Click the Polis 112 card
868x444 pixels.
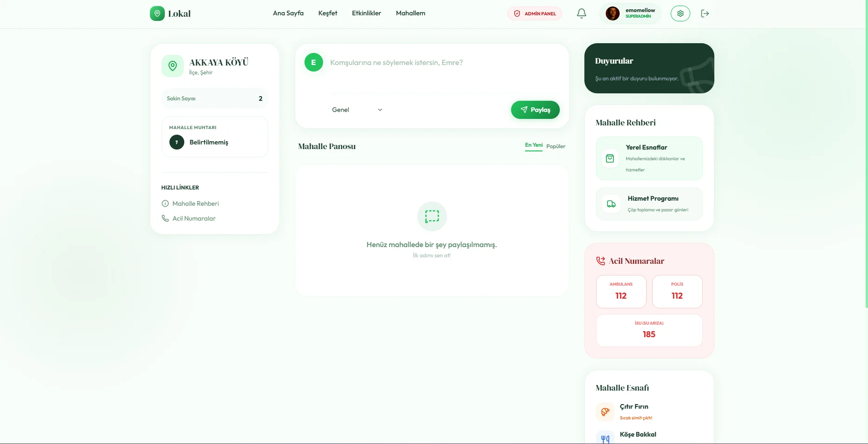[x=677, y=292]
